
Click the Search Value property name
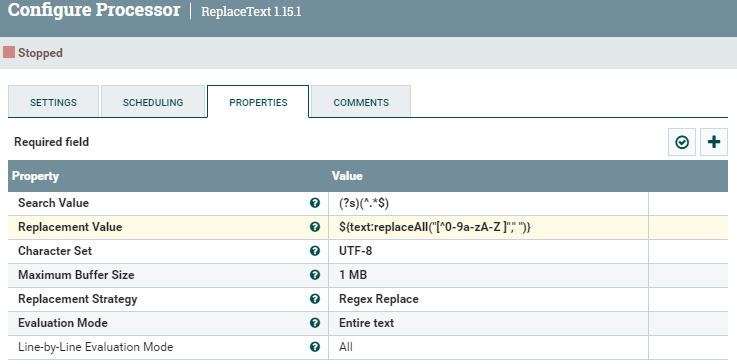tap(53, 203)
